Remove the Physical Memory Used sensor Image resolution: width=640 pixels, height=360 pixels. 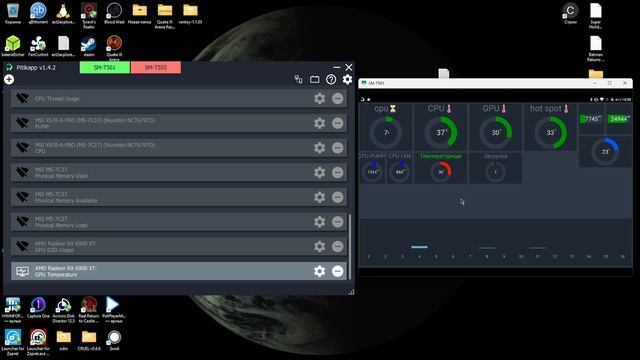click(x=338, y=172)
